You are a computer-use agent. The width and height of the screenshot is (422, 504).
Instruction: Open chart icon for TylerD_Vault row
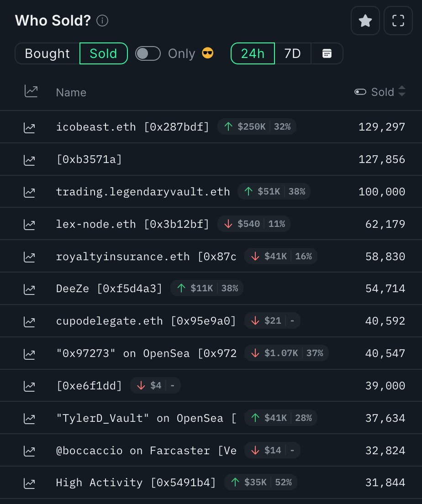coord(29,419)
